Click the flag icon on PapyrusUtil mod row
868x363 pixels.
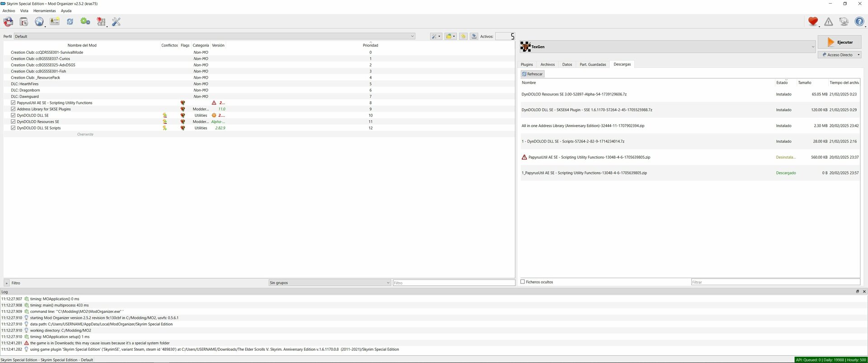pos(183,103)
